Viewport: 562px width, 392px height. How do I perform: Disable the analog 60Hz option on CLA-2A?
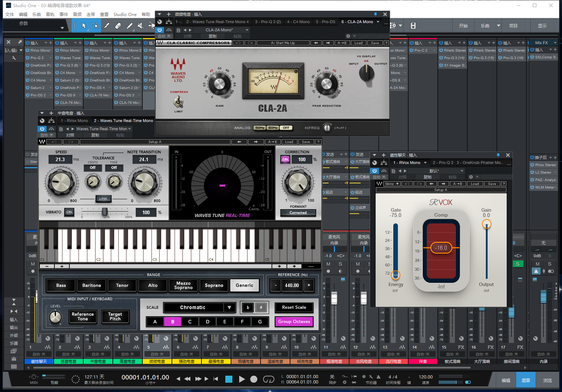pos(273,128)
